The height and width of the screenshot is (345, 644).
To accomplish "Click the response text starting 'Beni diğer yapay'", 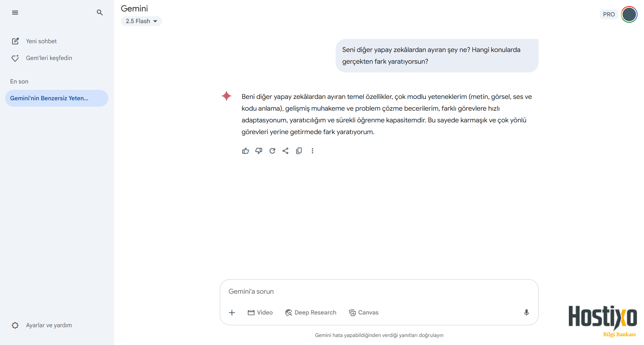I will (387, 114).
